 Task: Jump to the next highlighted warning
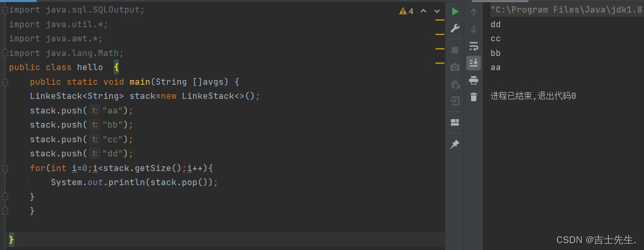[x=437, y=11]
